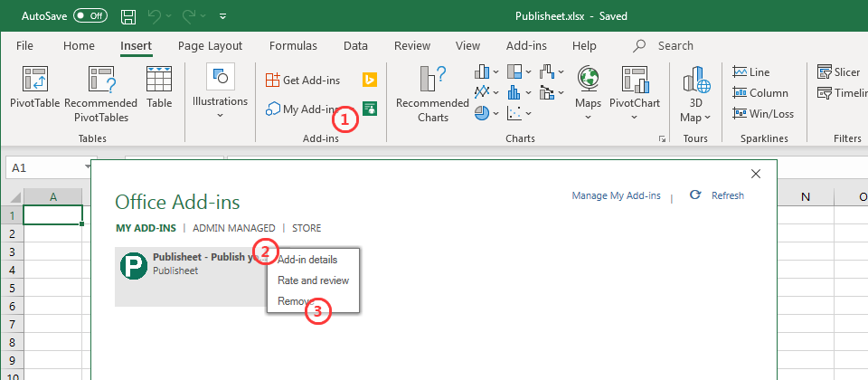The height and width of the screenshot is (380, 868).
Task: Click the Select All corner triangle
Action: (x=15, y=197)
